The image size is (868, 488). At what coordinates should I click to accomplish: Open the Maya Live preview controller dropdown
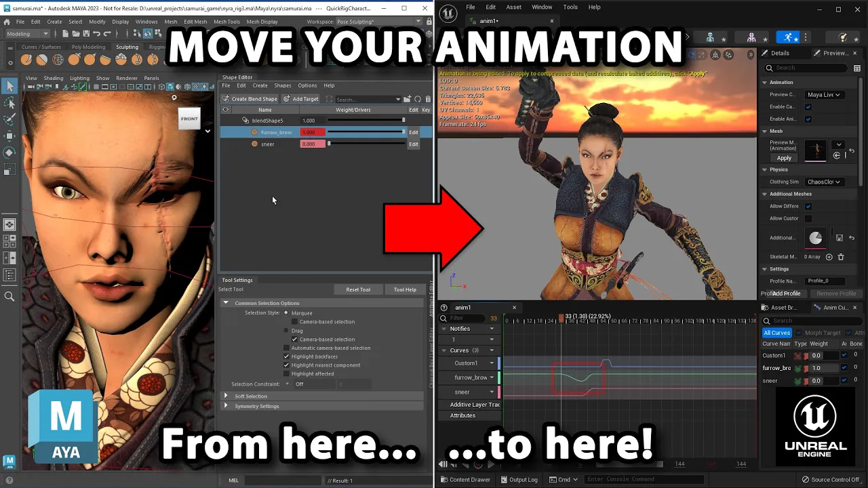823,95
